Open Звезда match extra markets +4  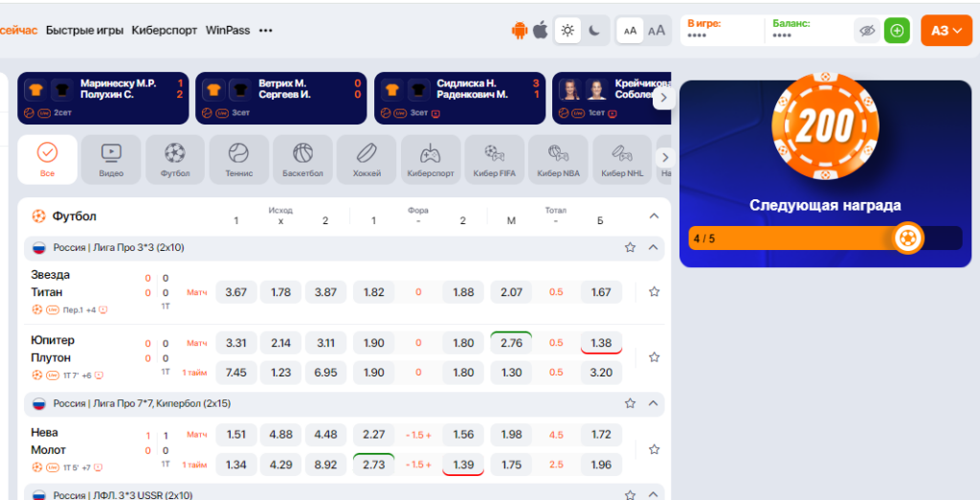tap(91, 309)
